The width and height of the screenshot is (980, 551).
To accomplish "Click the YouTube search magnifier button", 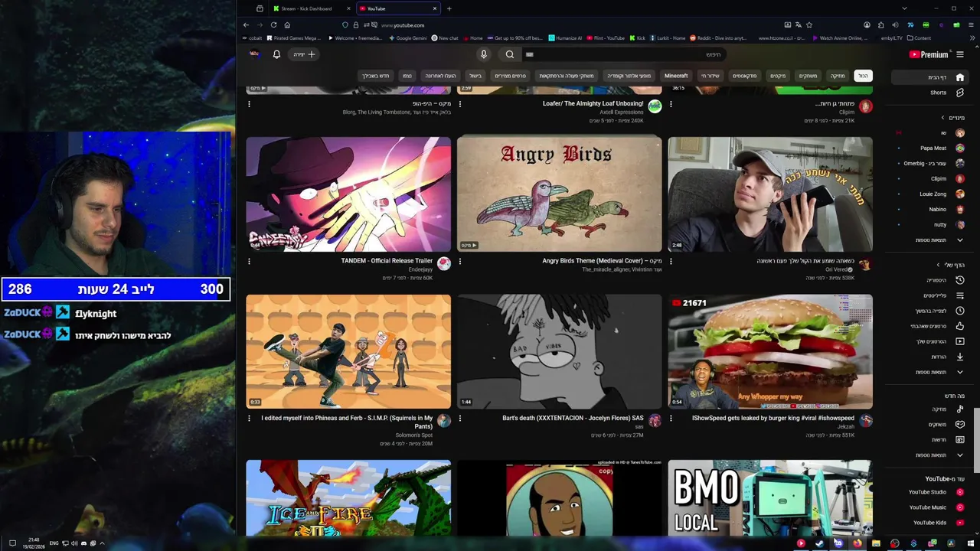I will [510, 54].
